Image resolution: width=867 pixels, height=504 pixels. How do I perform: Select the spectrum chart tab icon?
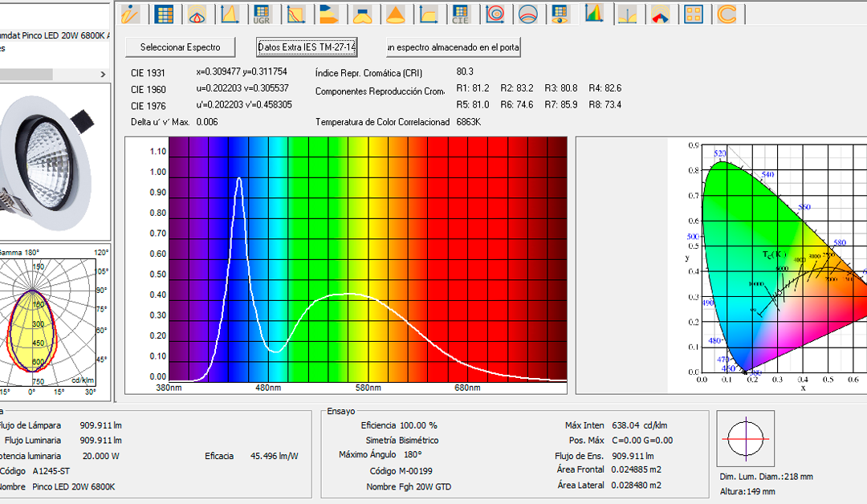click(594, 14)
